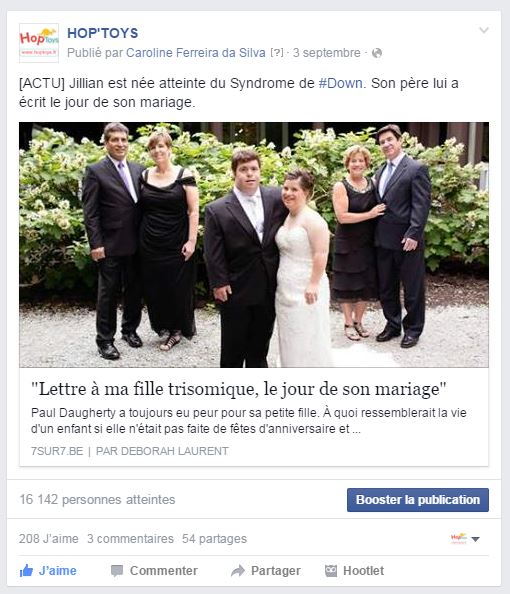Image resolution: width=510 pixels, height=594 pixels.
Task: Visit the 7SUR7.BE source link
Action: (x=57, y=451)
